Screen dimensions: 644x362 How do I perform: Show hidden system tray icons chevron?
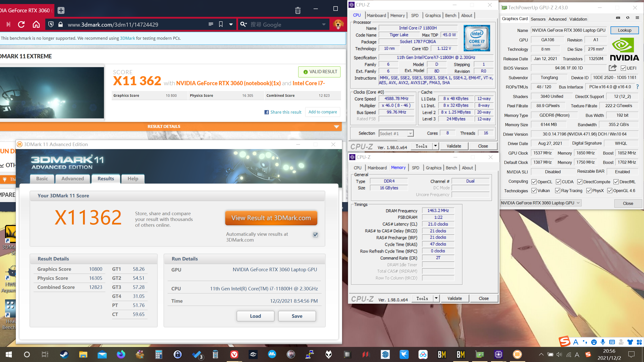541,354
